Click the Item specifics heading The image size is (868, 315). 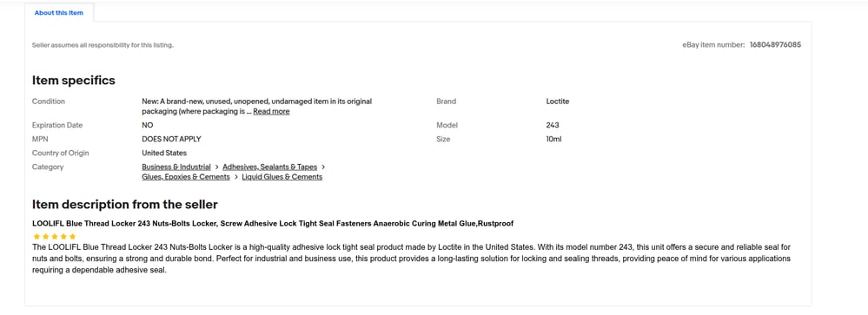tap(74, 81)
